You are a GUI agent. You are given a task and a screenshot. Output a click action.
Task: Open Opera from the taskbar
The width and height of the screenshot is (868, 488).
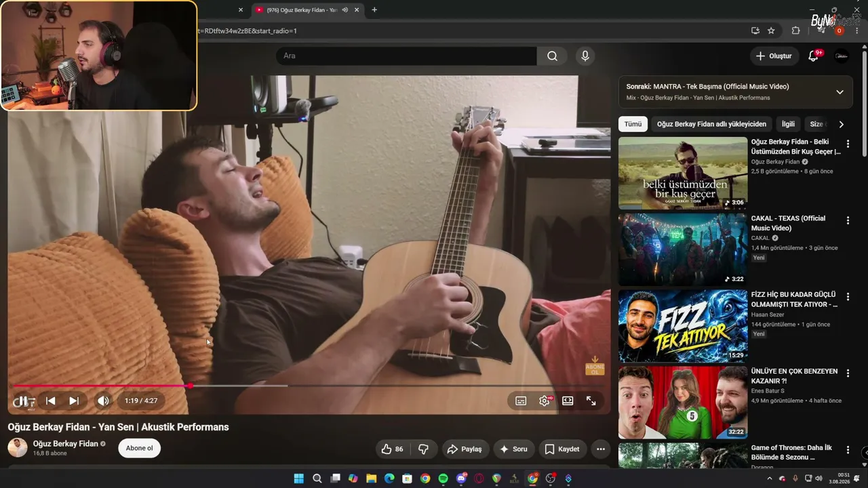pos(479,479)
